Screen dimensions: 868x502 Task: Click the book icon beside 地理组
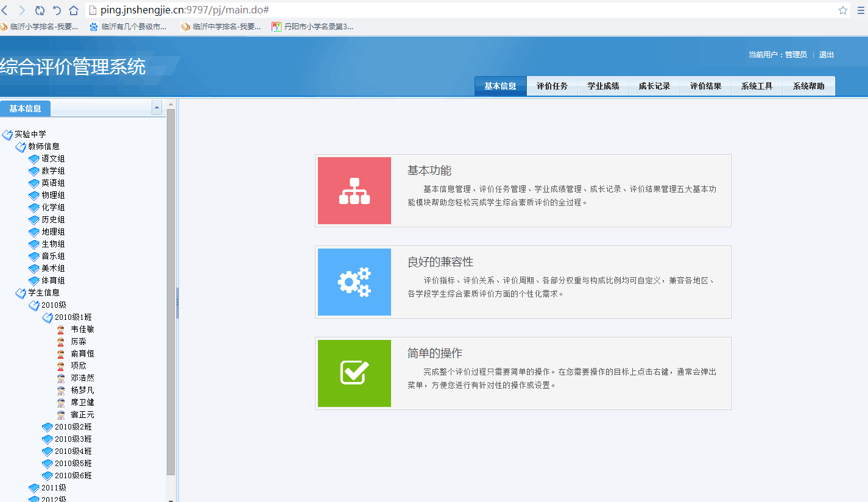click(x=34, y=232)
